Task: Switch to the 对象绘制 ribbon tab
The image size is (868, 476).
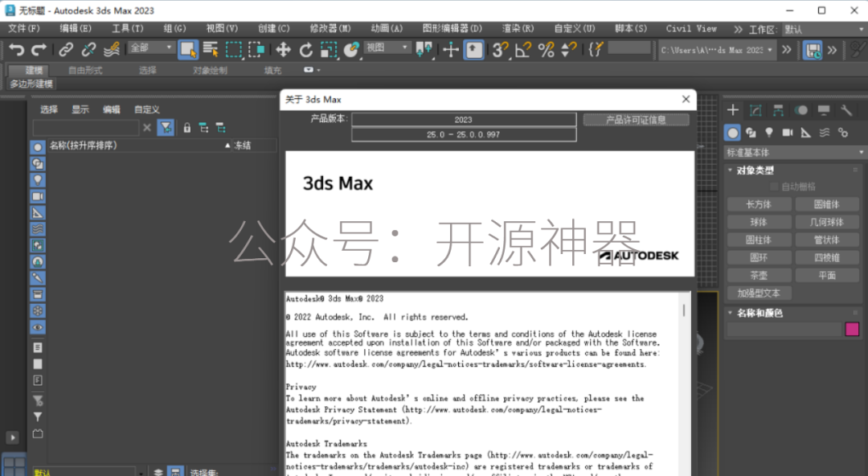Action: (210, 71)
